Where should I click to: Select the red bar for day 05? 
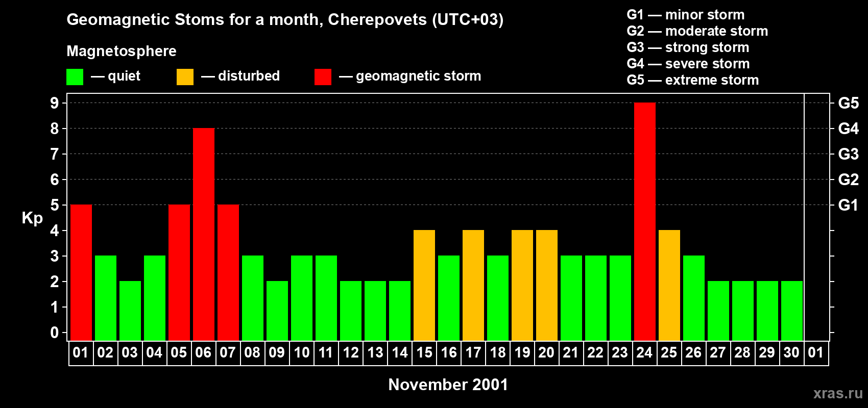(x=179, y=273)
